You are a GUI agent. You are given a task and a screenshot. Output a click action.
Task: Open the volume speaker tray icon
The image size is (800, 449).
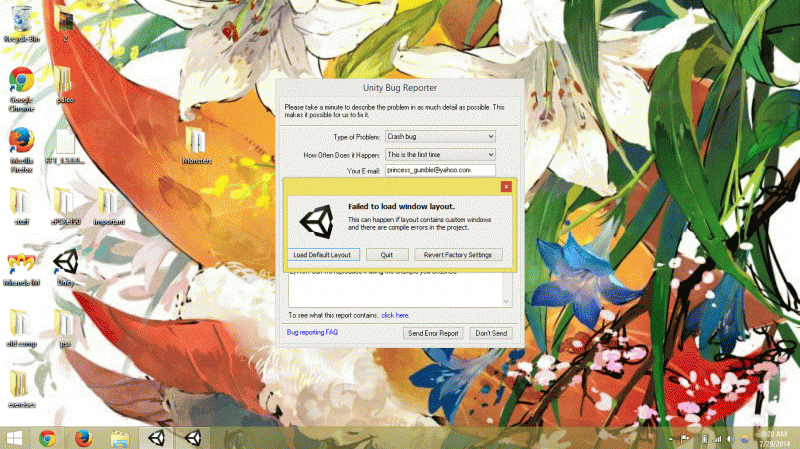coord(731,439)
